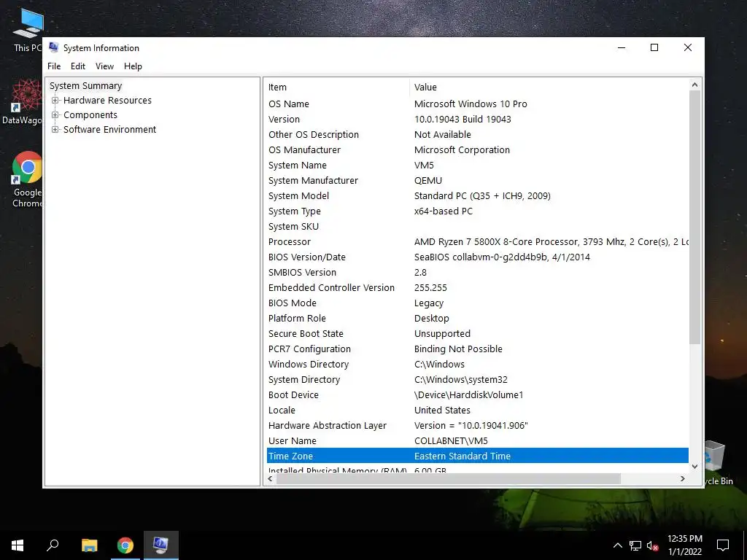
Task: Click the highlighted Time Zone row
Action: tap(477, 456)
